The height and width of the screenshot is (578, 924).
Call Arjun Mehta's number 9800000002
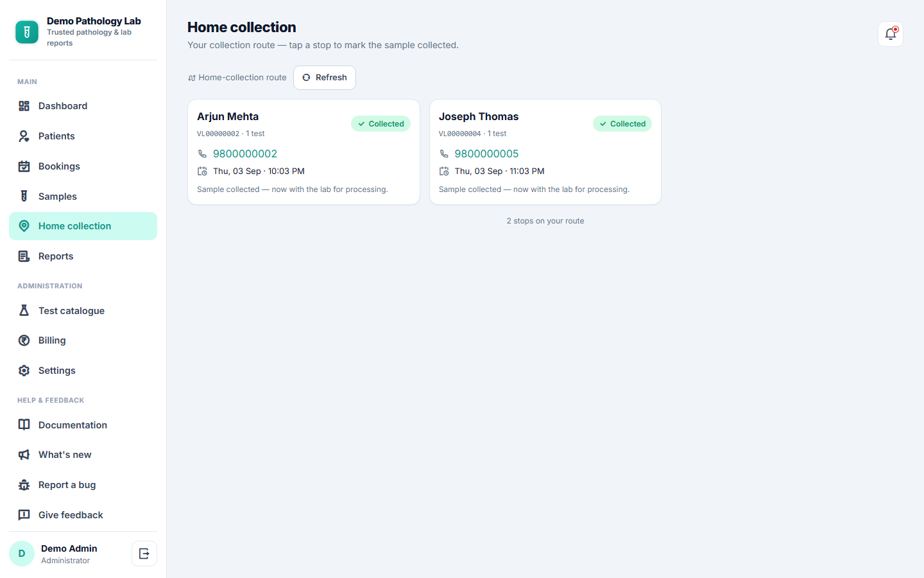click(x=245, y=153)
